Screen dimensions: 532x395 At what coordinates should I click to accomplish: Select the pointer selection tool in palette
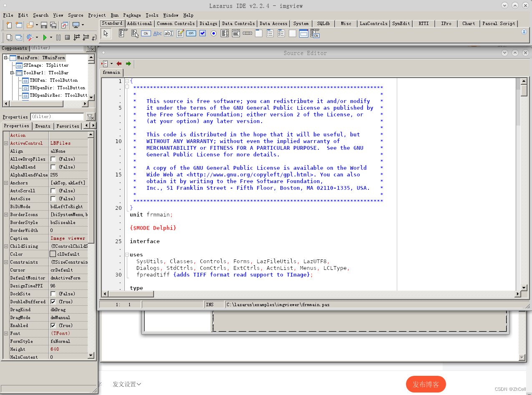pos(106,33)
